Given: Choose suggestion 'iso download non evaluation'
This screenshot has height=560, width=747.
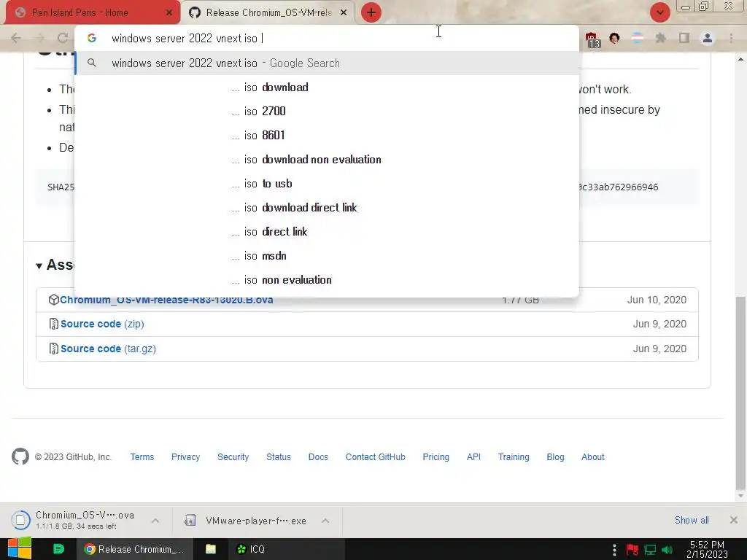Looking at the screenshot, I should tap(326, 160).
